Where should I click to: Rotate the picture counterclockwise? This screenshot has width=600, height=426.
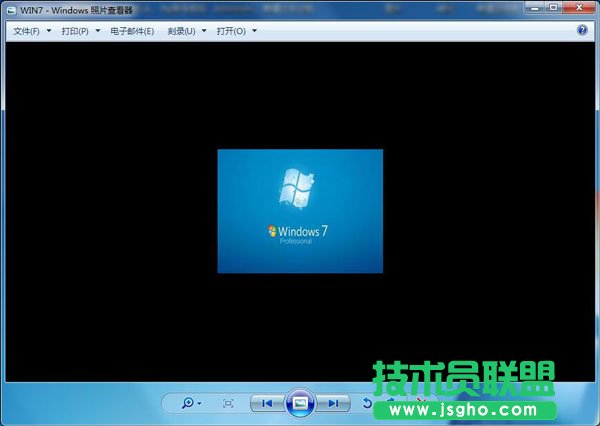(x=367, y=403)
